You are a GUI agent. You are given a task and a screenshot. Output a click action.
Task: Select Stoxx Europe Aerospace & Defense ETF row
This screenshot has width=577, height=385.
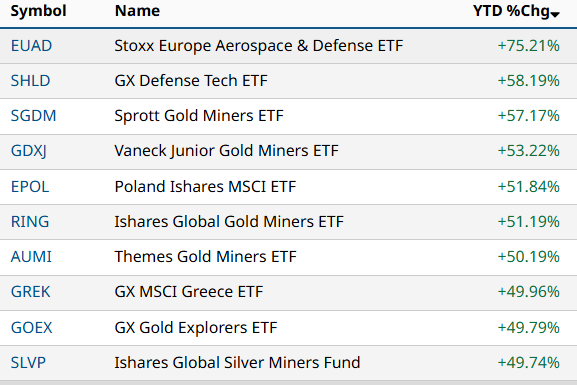coord(288,46)
